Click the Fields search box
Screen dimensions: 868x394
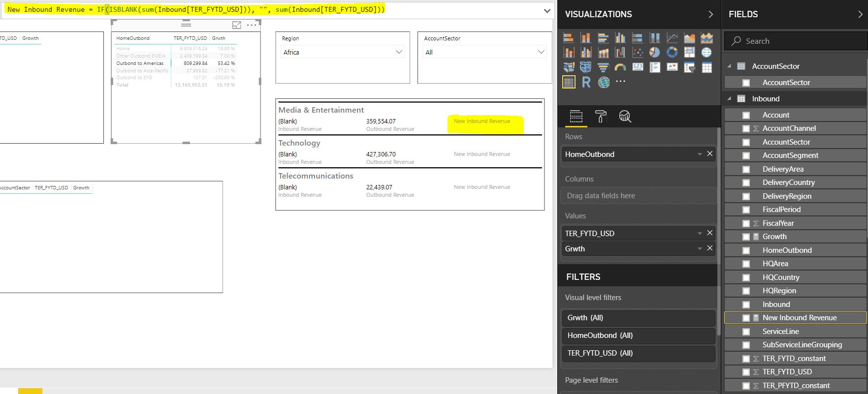pyautogui.click(x=796, y=41)
